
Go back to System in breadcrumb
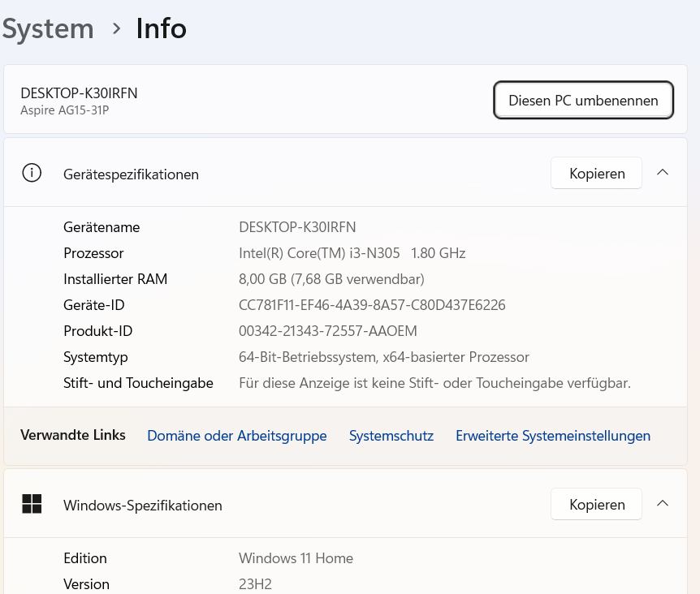(x=48, y=29)
